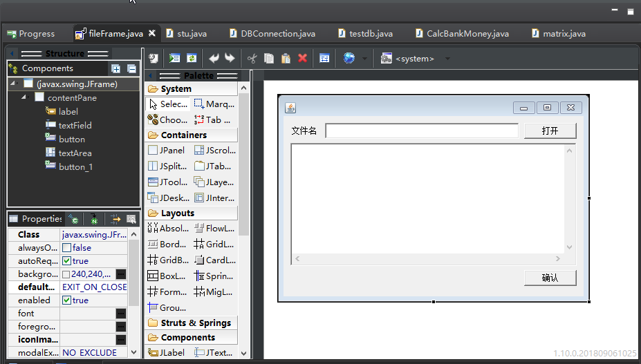Choose BoxLayout in Palette

point(167,276)
